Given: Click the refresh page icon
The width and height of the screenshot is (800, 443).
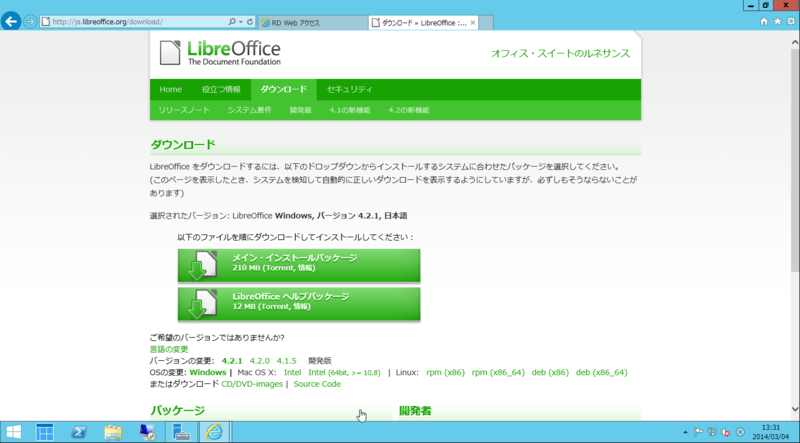Looking at the screenshot, I should (x=250, y=22).
